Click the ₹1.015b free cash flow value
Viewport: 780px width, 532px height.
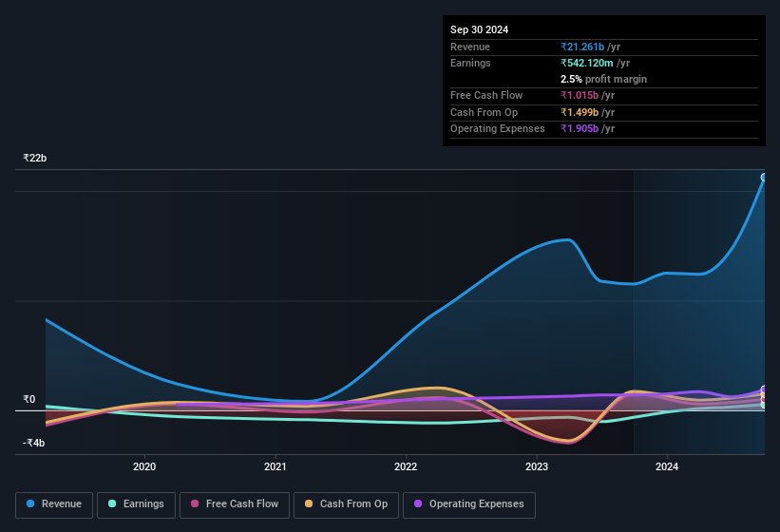pyautogui.click(x=579, y=95)
